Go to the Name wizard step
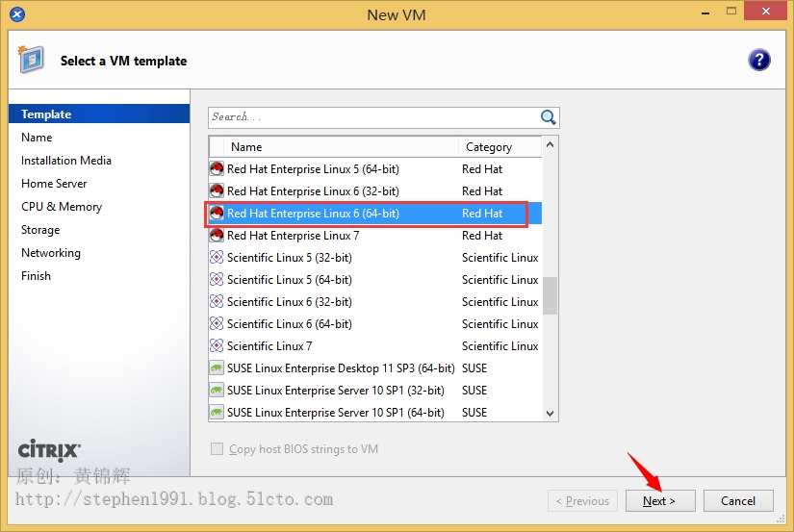794x532 pixels. 37,138
